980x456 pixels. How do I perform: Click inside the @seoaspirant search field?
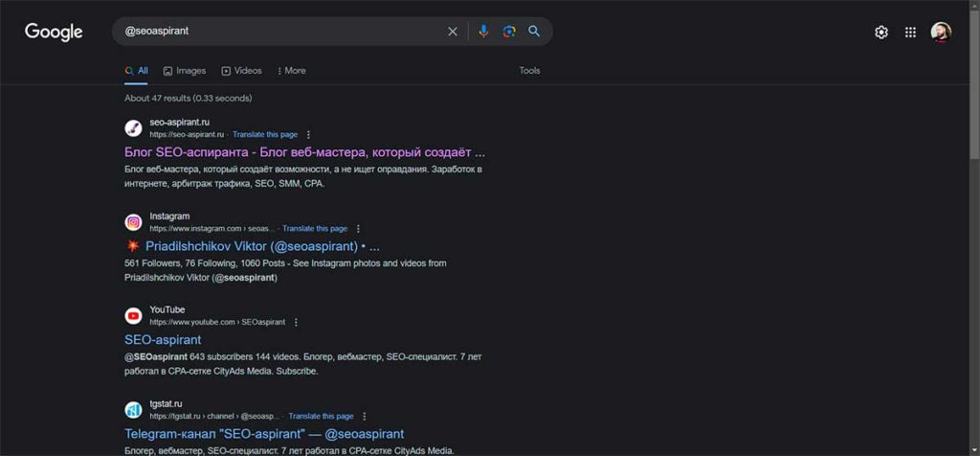(x=278, y=32)
